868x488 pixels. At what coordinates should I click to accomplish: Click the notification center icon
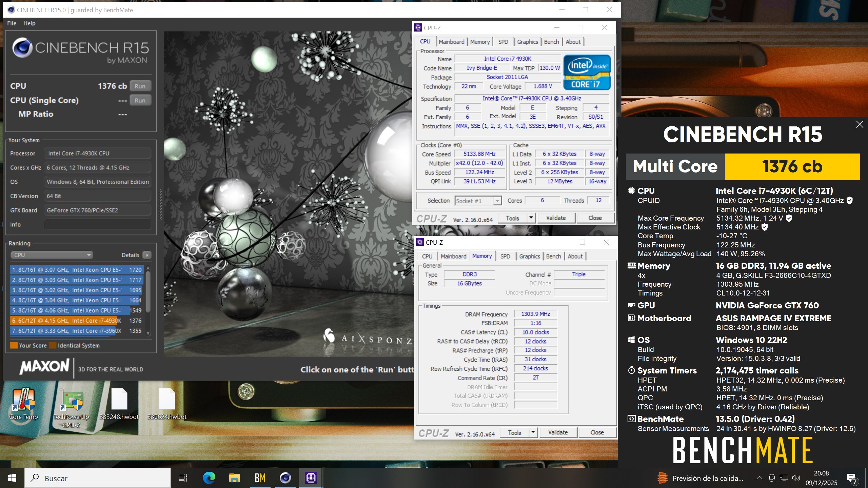[x=852, y=478]
